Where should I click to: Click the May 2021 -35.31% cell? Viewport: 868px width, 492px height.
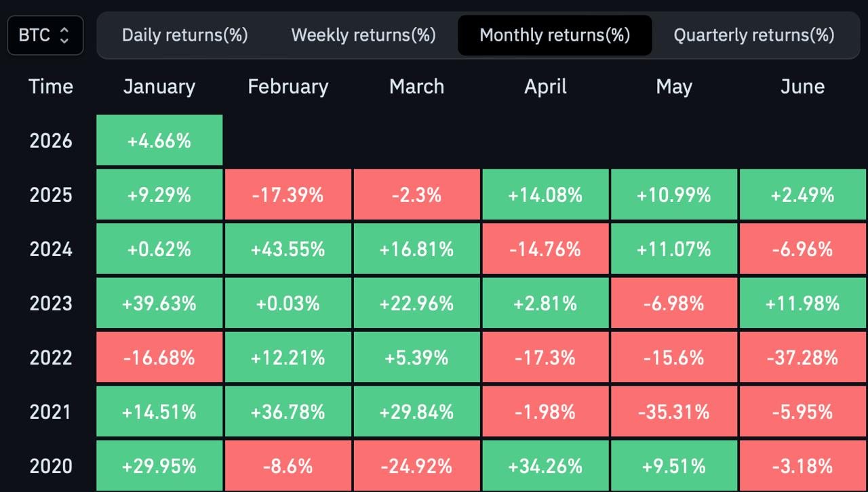(x=674, y=411)
